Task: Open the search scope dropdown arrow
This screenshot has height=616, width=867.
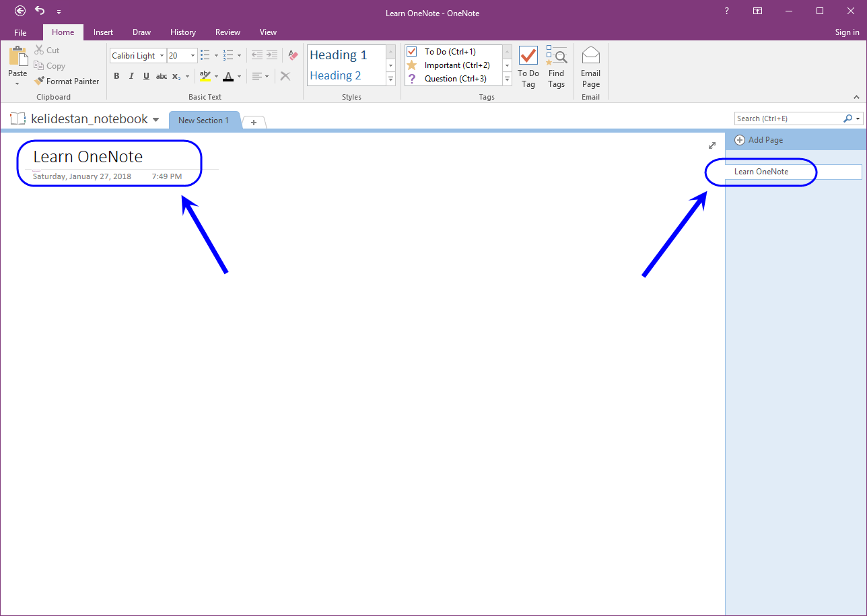Action: pyautogui.click(x=858, y=118)
